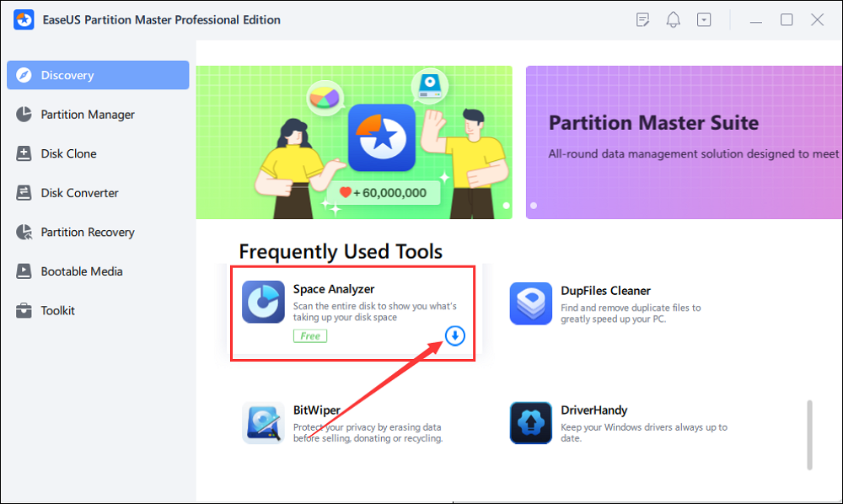843x504 pixels.
Task: Click the DriverHandy description text
Action: point(644,432)
